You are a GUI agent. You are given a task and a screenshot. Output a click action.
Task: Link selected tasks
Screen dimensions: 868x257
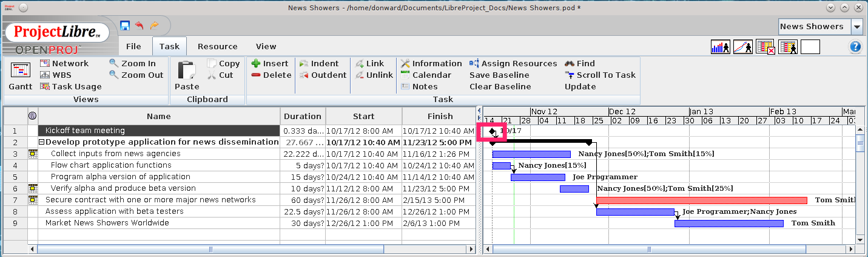coord(369,63)
